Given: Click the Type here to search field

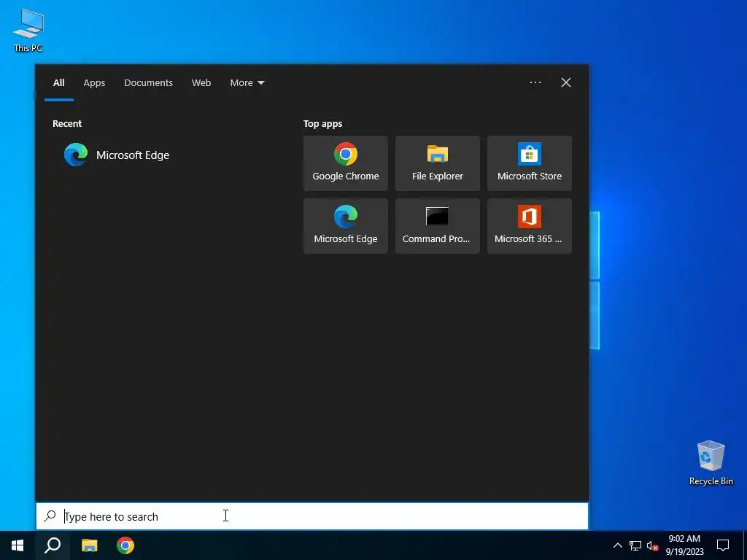Looking at the screenshot, I should tap(312, 516).
